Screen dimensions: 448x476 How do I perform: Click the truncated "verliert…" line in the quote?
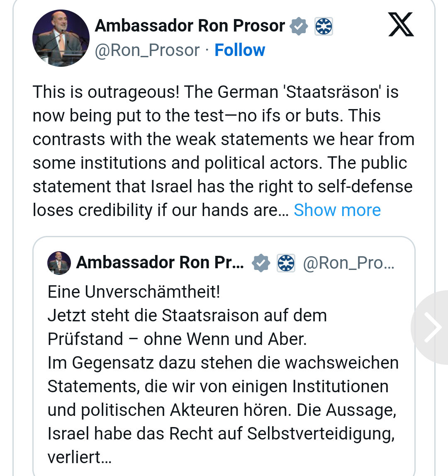(x=80, y=457)
